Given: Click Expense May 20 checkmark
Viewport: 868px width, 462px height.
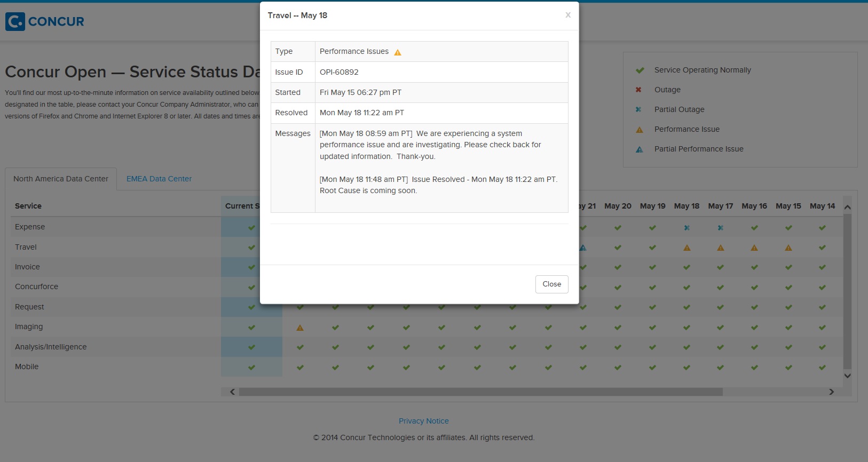Looking at the screenshot, I should (x=618, y=228).
